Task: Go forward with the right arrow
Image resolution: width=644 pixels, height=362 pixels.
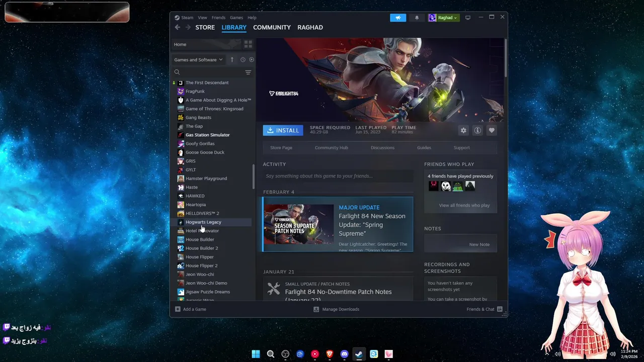Action: pos(188,27)
